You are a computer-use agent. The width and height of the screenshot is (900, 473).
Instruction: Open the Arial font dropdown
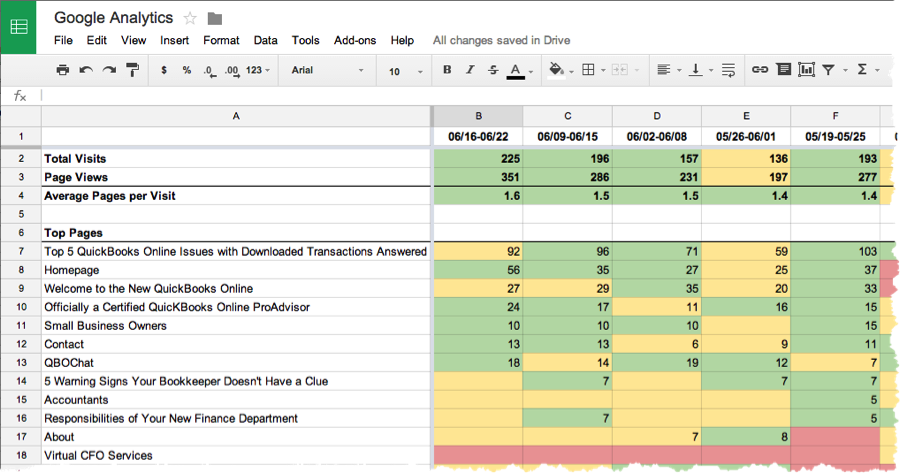tap(328, 70)
